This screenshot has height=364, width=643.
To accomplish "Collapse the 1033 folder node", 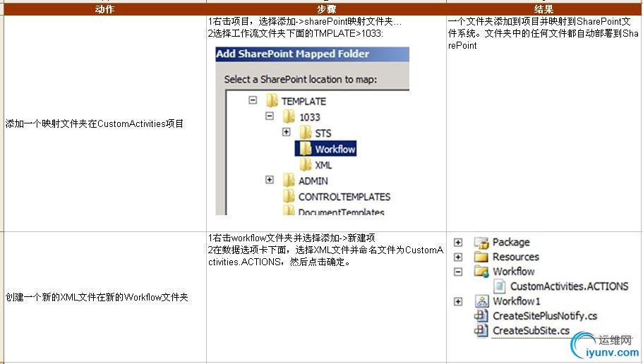I will [x=270, y=116].
